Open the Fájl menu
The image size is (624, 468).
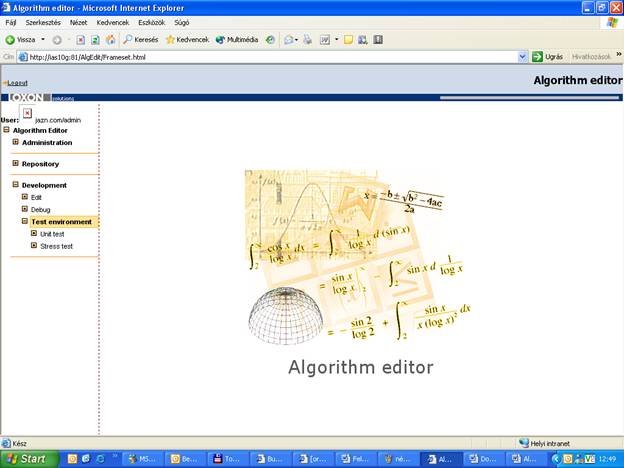pos(11,22)
